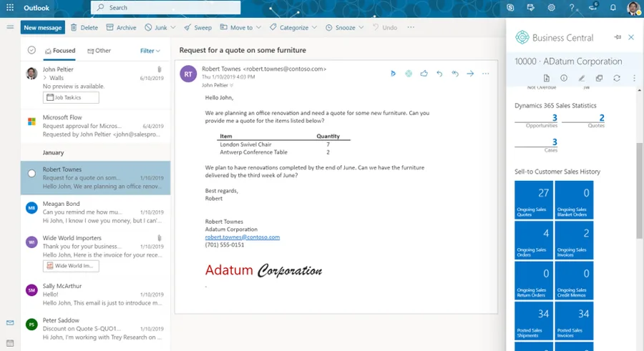Open the 3 Cases statistic
644x351 pixels.
536,145
